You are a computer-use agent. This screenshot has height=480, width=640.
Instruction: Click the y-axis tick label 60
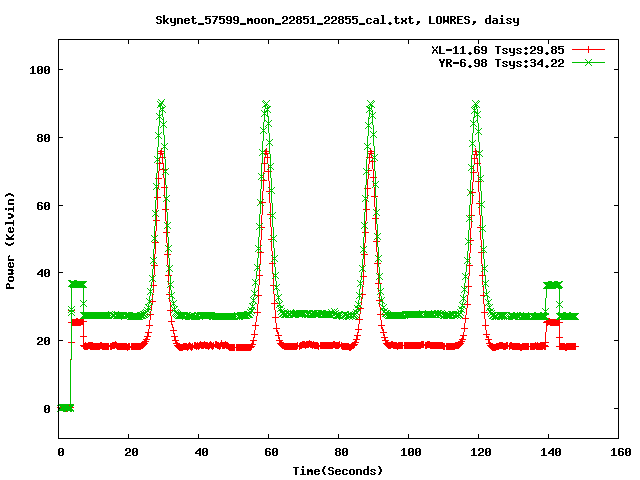pos(43,206)
